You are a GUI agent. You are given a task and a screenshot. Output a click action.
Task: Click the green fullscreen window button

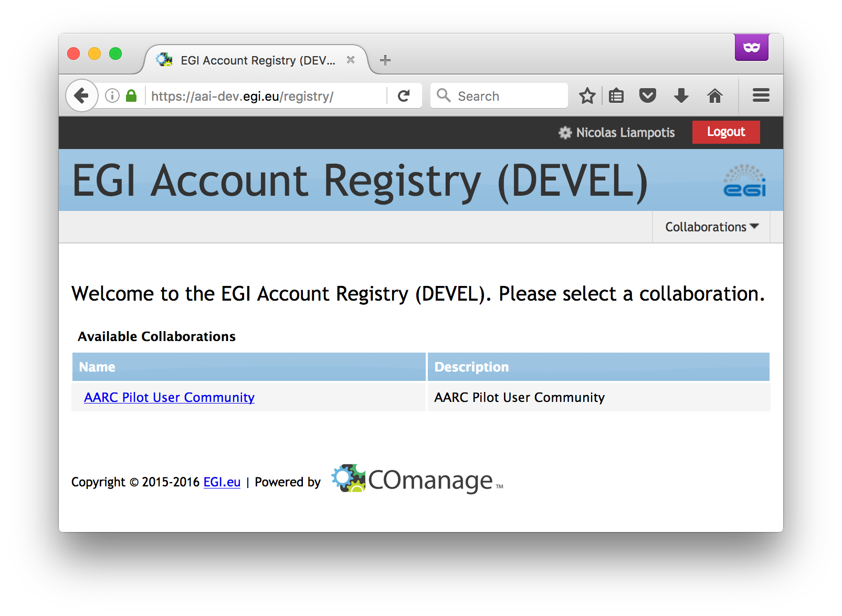point(115,54)
